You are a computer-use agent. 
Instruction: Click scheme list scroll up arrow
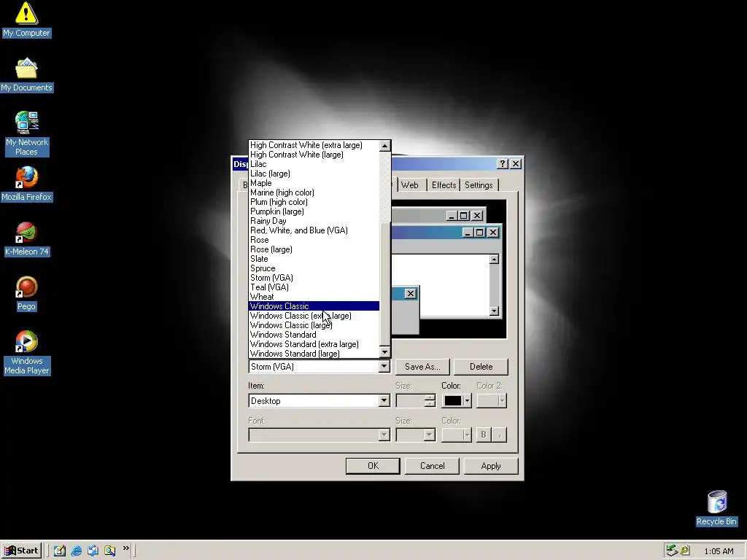click(385, 146)
